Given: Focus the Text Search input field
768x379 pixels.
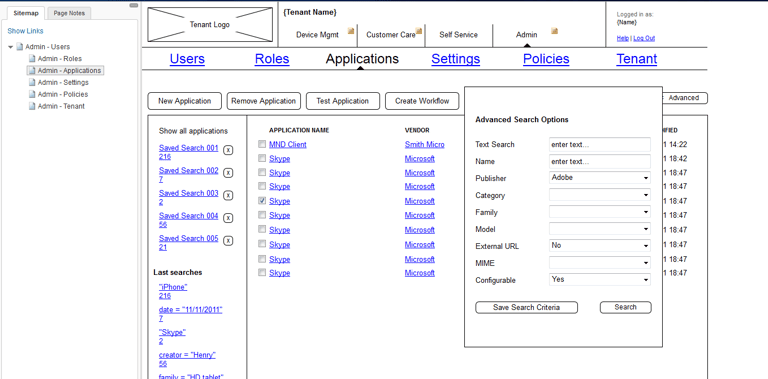Looking at the screenshot, I should click(x=600, y=144).
